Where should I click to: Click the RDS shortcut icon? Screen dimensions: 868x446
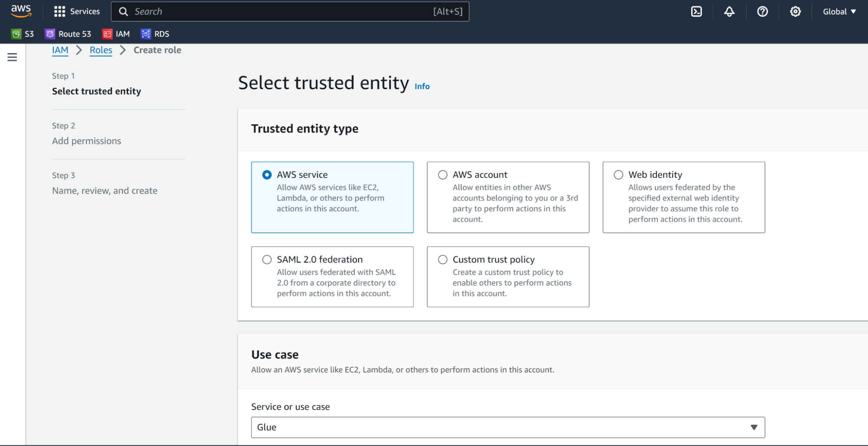pos(146,34)
